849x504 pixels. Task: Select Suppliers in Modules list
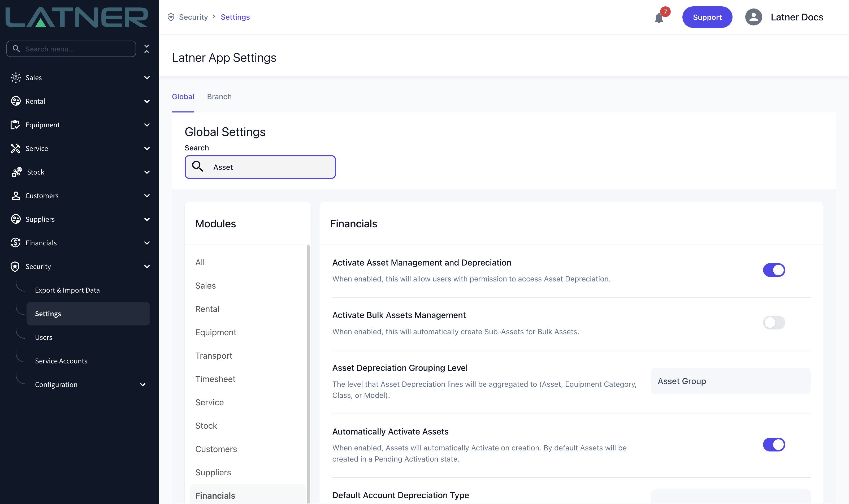coord(248,472)
